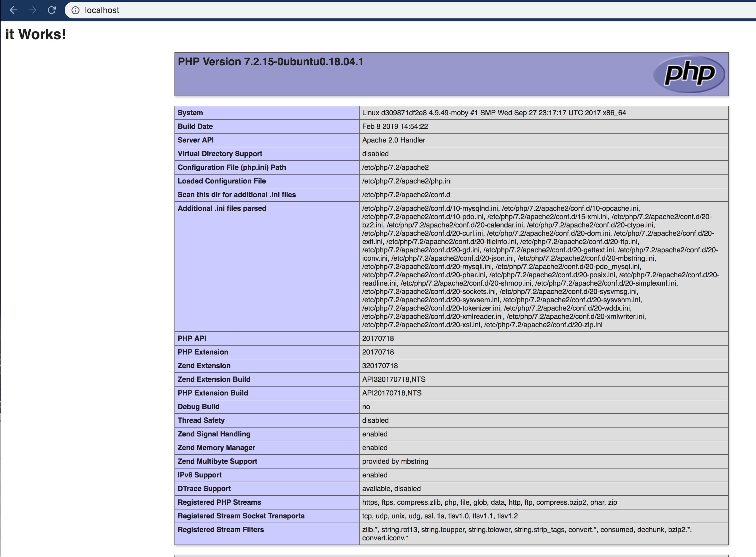Viewport: 756px width, 557px height.
Task: Click the Registered Stream Filters value text
Action: click(527, 530)
